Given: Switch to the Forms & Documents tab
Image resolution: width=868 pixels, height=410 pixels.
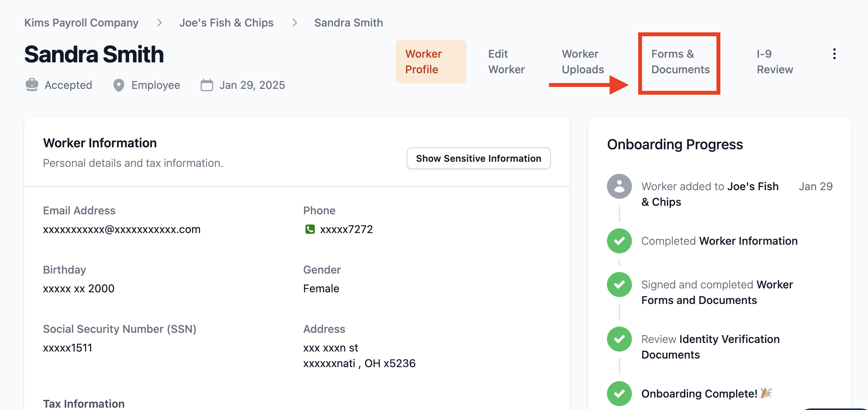Looking at the screenshot, I should click(x=680, y=62).
